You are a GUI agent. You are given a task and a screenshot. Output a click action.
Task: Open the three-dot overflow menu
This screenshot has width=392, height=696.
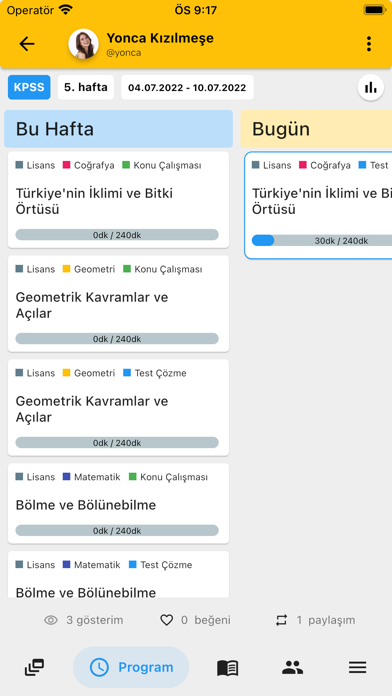[369, 44]
